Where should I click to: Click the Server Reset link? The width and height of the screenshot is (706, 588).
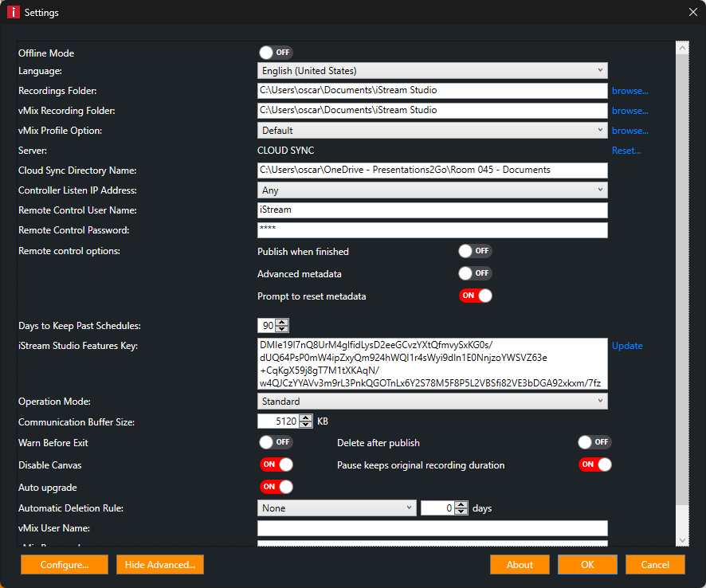[x=626, y=151]
